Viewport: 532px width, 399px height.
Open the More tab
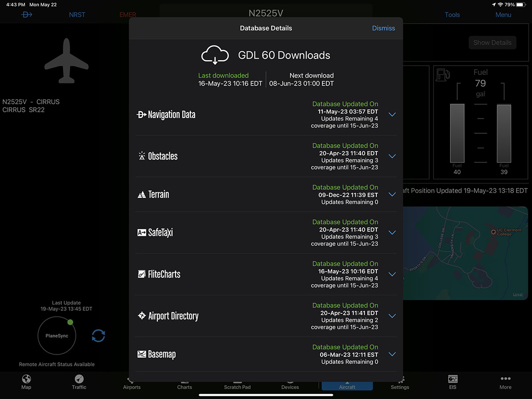(505, 382)
